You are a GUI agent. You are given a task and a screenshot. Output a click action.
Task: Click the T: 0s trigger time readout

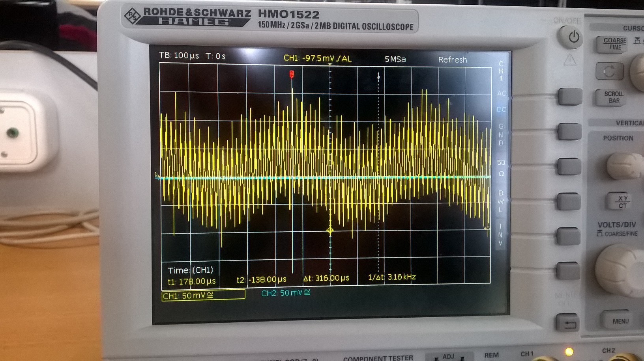215,56
